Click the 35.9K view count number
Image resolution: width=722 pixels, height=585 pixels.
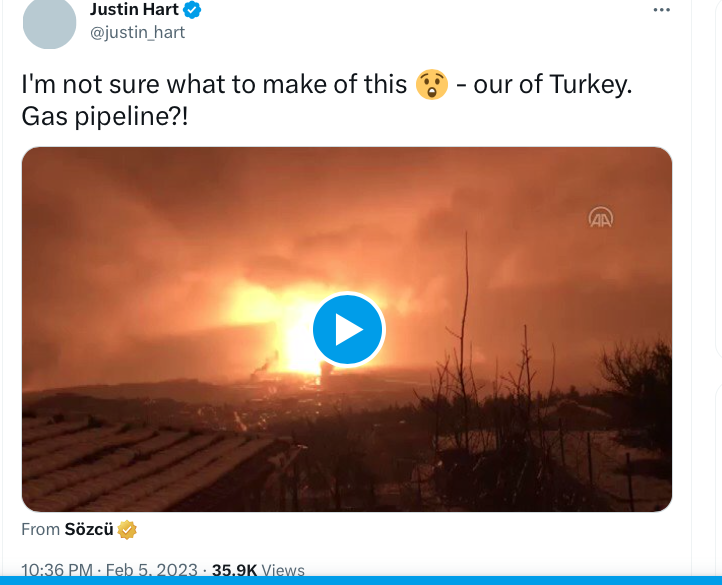pos(234,571)
